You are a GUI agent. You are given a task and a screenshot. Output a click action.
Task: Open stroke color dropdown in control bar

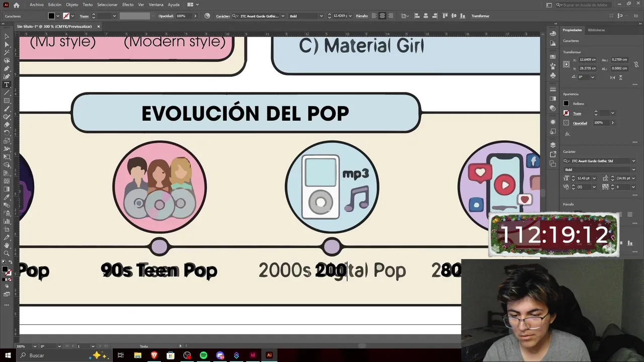coord(73,16)
